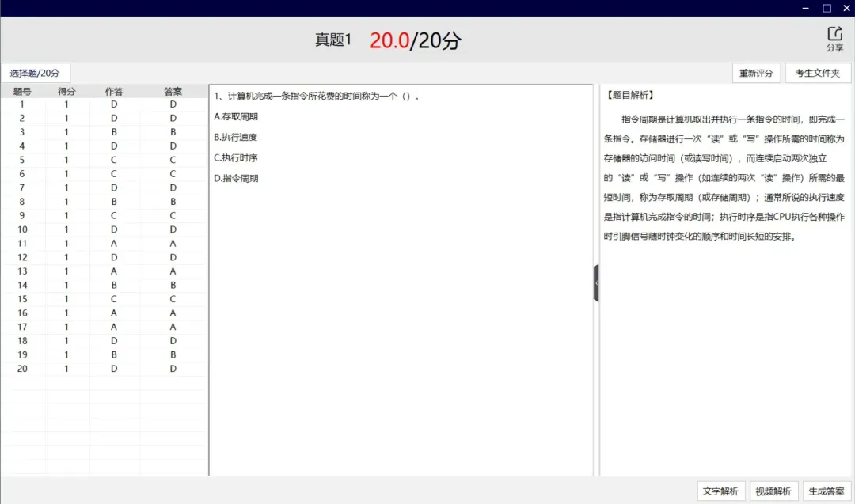Click the 分享 share icon

tap(834, 38)
